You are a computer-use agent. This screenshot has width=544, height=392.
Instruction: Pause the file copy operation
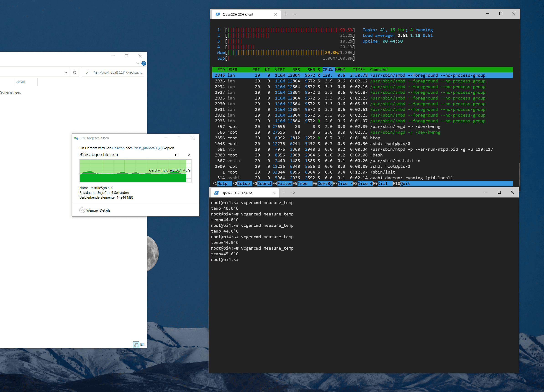[176, 155]
